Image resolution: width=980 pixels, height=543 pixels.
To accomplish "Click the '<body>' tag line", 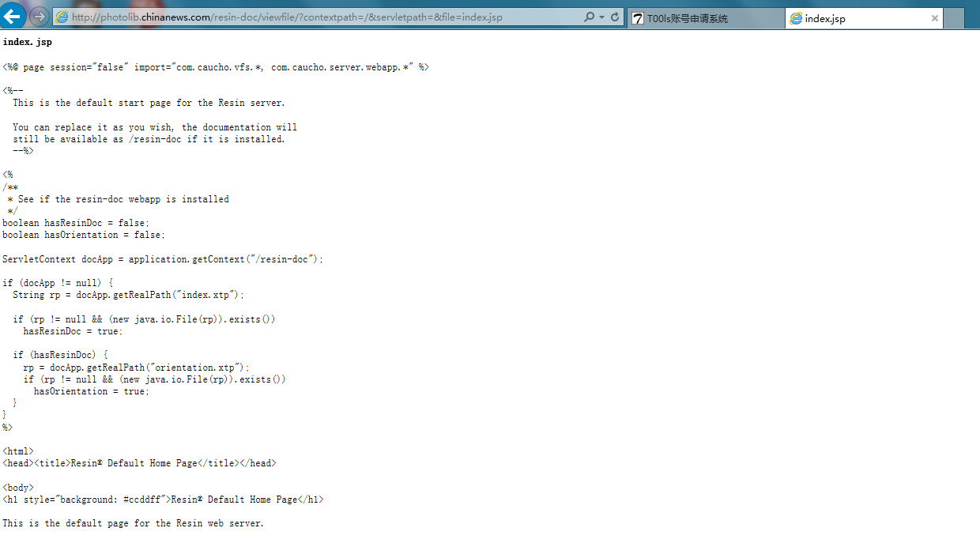I will click(18, 488).
